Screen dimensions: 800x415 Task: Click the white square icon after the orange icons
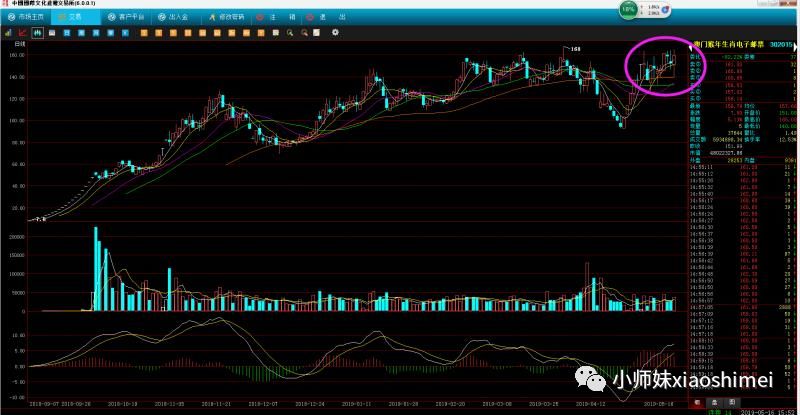tap(276, 33)
